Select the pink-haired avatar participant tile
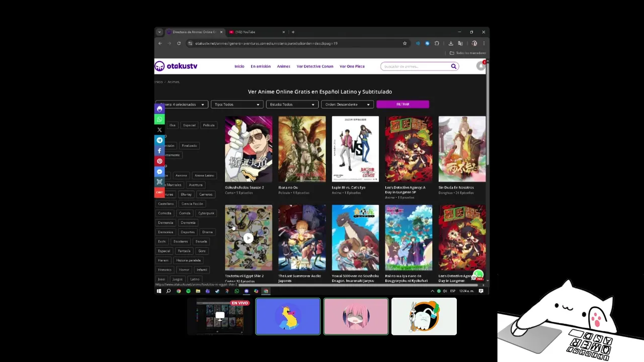This screenshot has width=644, height=362. click(x=356, y=316)
